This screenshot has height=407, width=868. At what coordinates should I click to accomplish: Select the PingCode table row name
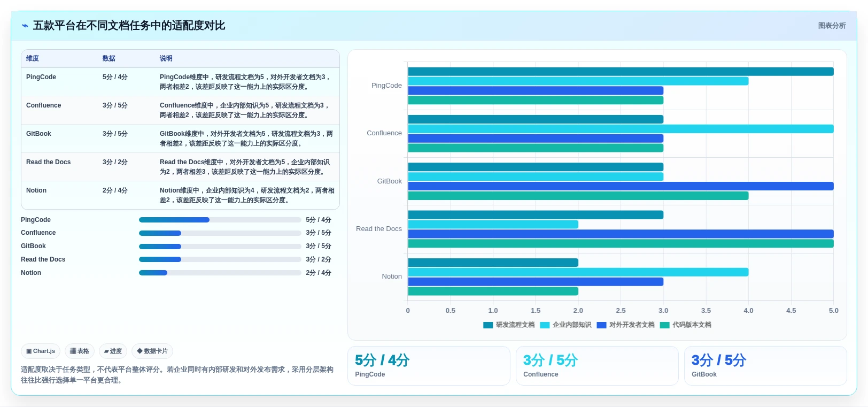pyautogui.click(x=41, y=77)
